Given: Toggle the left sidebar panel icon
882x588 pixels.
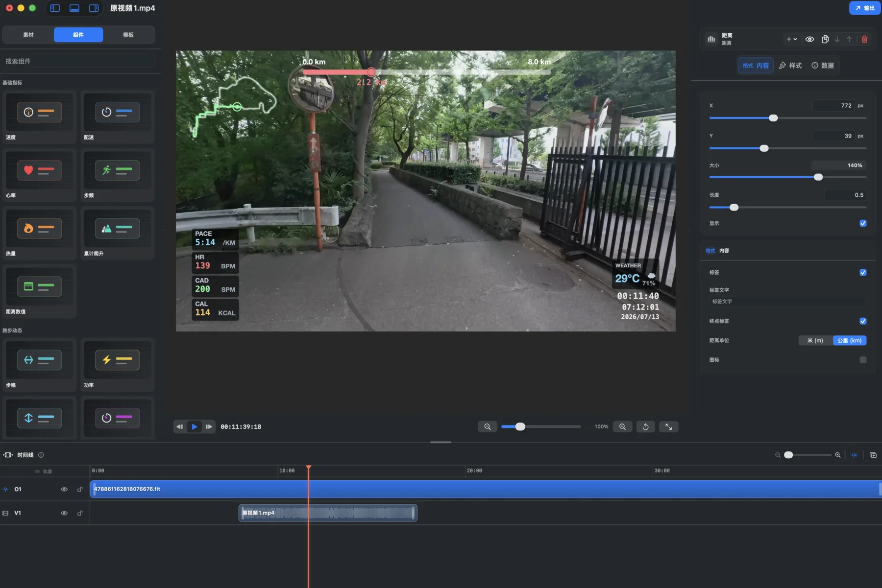Looking at the screenshot, I should (55, 8).
